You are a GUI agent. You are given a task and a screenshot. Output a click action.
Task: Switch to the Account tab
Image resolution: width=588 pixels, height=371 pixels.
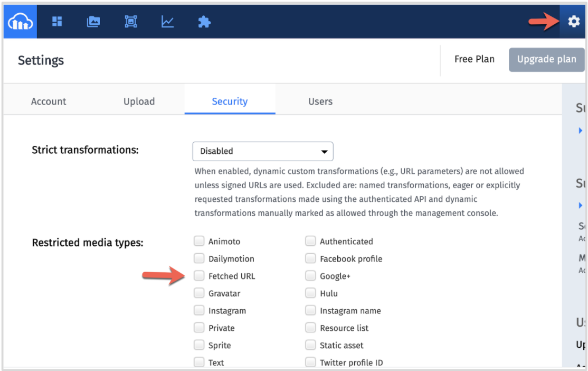(49, 101)
